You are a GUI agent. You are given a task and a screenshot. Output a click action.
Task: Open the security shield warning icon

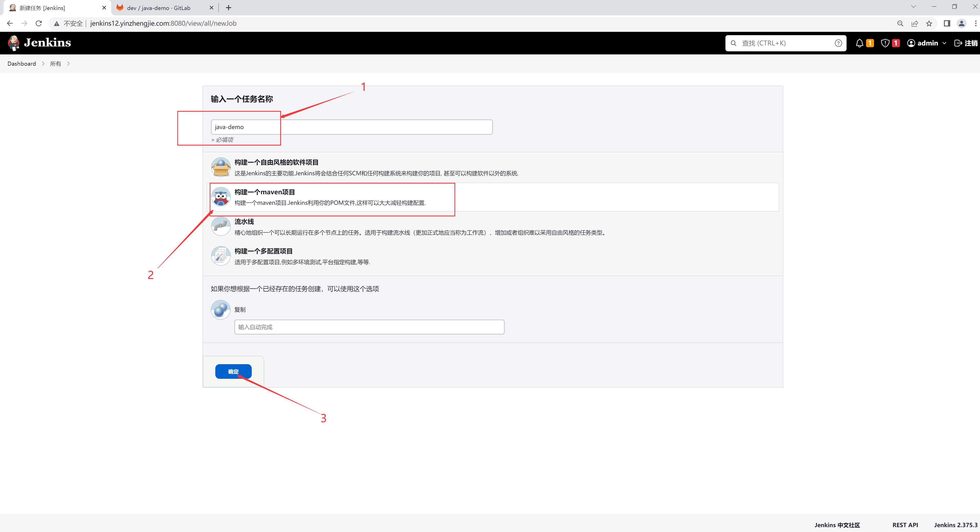(885, 43)
